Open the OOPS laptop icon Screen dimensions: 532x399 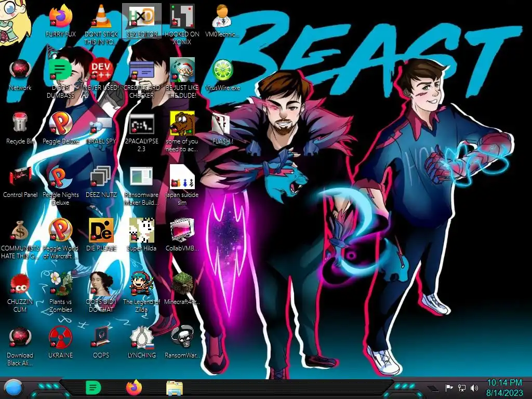click(x=101, y=337)
